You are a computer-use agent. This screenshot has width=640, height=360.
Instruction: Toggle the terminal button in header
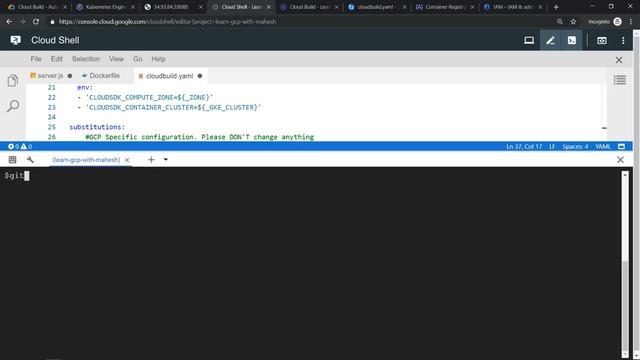pos(572,40)
